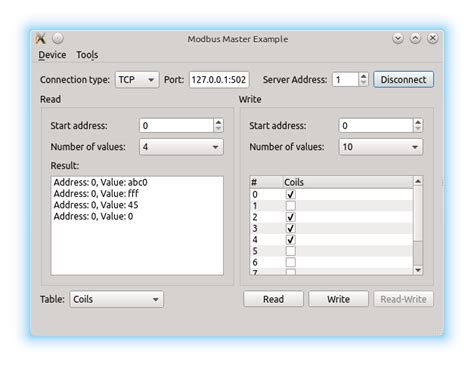Uncheck coil 0 checkbox
474x366 pixels.
tap(291, 194)
